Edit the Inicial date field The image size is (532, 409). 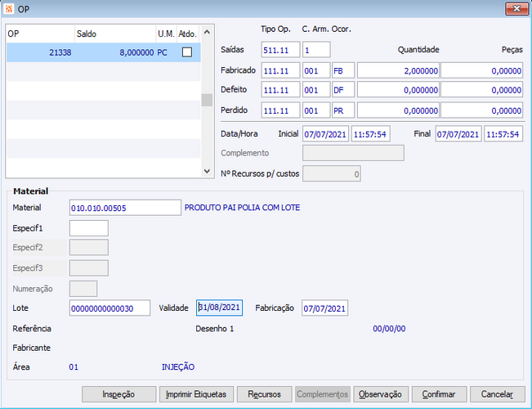coord(325,134)
